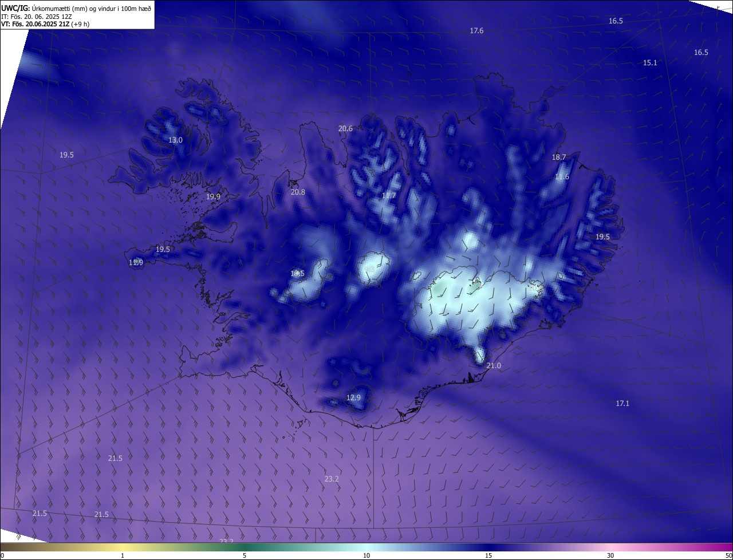Select the 'IT: Fös. 20. 06. 2025 12Z' line
This screenshot has width=733, height=560.
tap(36, 17)
